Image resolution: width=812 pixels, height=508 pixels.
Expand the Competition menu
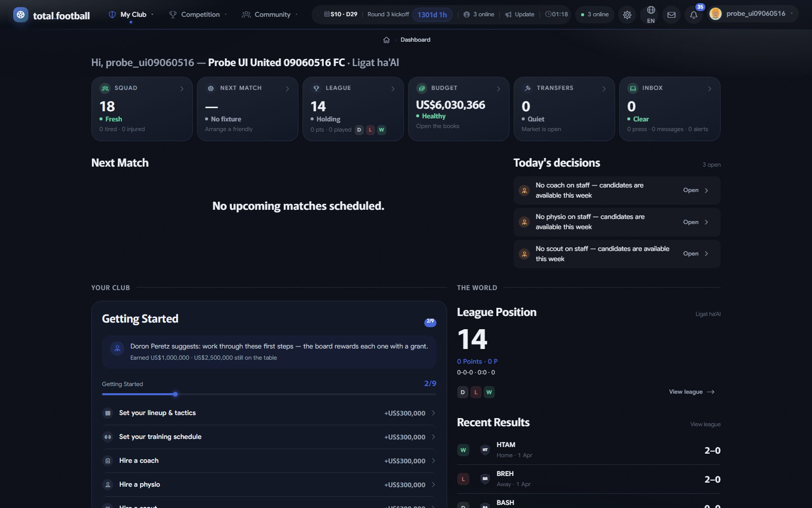tap(198, 14)
